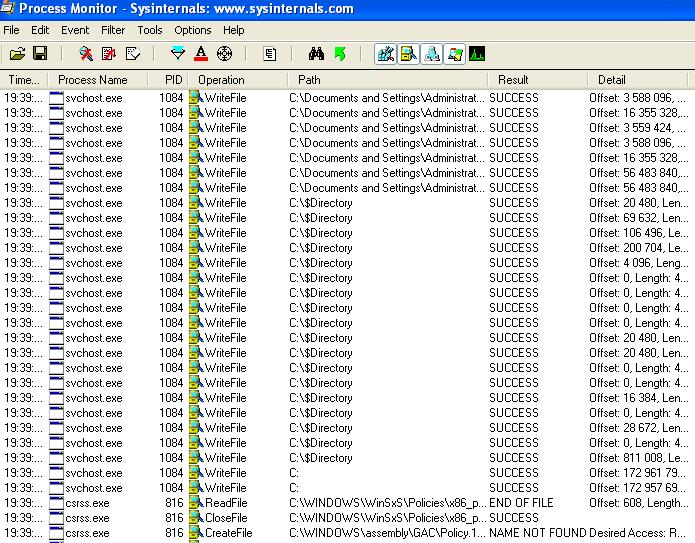
Task: Select the crosshair include-process-from-window icon
Action: pos(224,54)
